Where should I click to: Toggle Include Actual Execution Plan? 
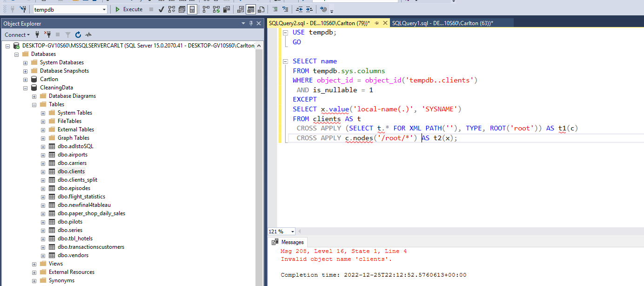(206, 9)
